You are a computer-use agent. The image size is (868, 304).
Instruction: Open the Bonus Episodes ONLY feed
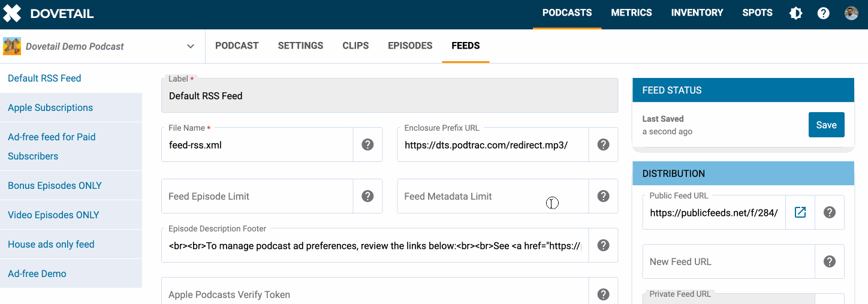tap(55, 186)
